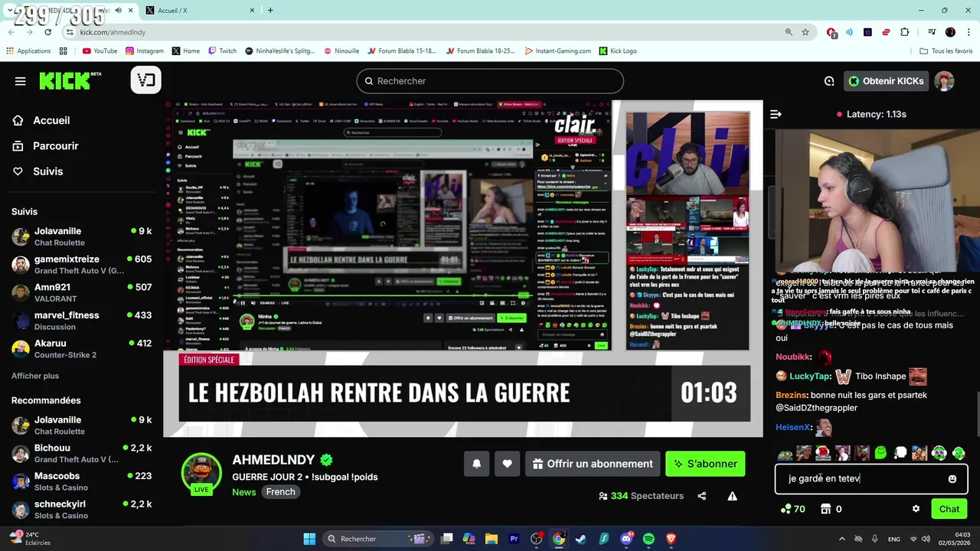The height and width of the screenshot is (551, 980).
Task: Open the Kick Logo bookmark
Action: tap(618, 51)
